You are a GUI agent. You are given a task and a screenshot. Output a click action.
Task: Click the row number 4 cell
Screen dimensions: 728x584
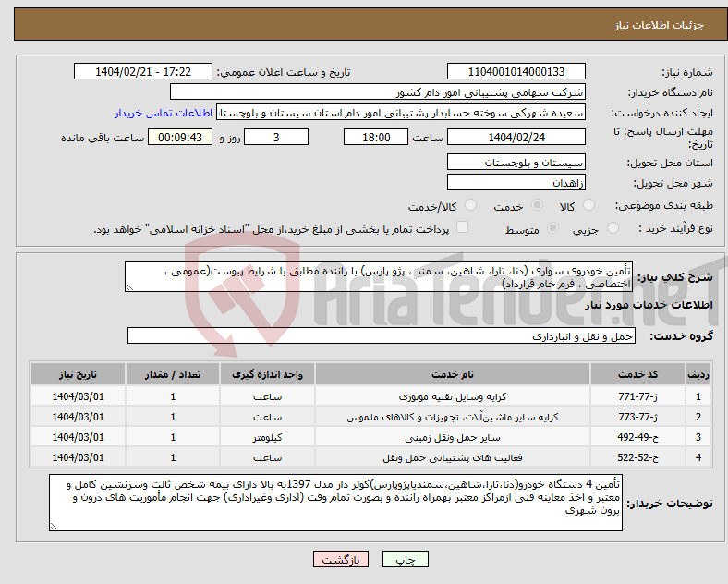click(x=698, y=457)
